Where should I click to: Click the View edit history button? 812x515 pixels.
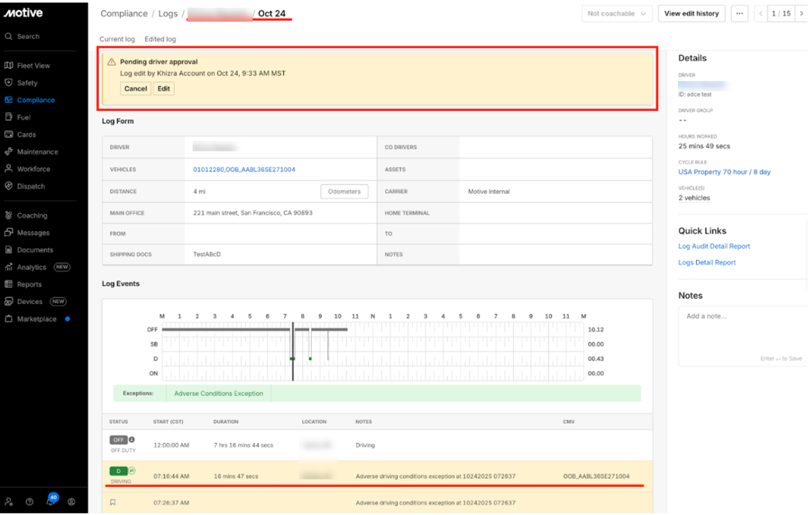coord(691,13)
